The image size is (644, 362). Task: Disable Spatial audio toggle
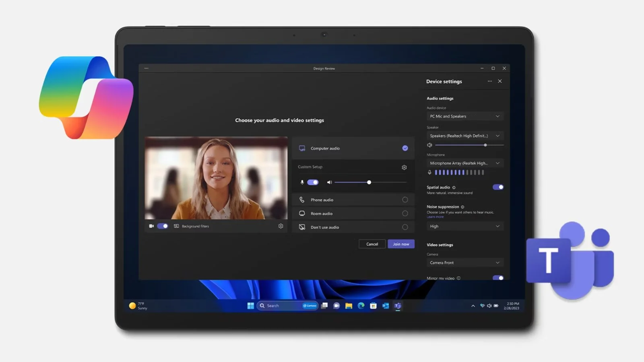(498, 187)
